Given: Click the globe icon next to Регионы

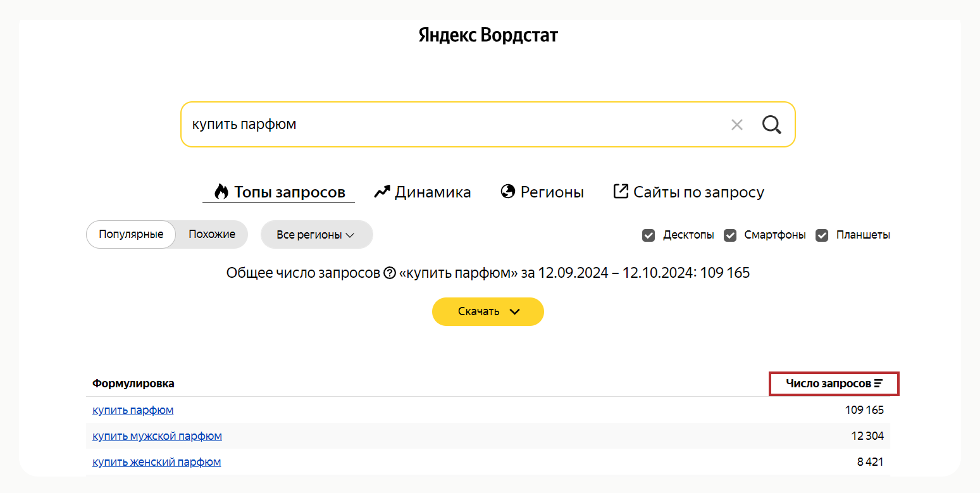Looking at the screenshot, I should (x=507, y=190).
